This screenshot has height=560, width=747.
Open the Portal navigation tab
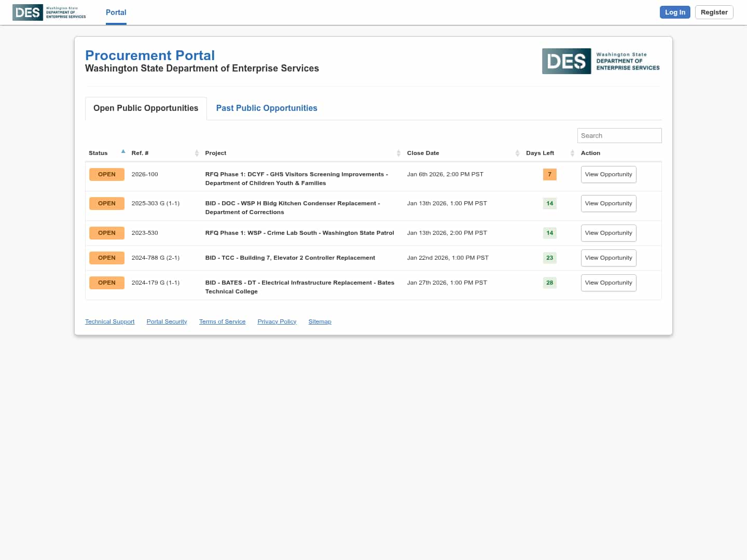pyautogui.click(x=116, y=12)
